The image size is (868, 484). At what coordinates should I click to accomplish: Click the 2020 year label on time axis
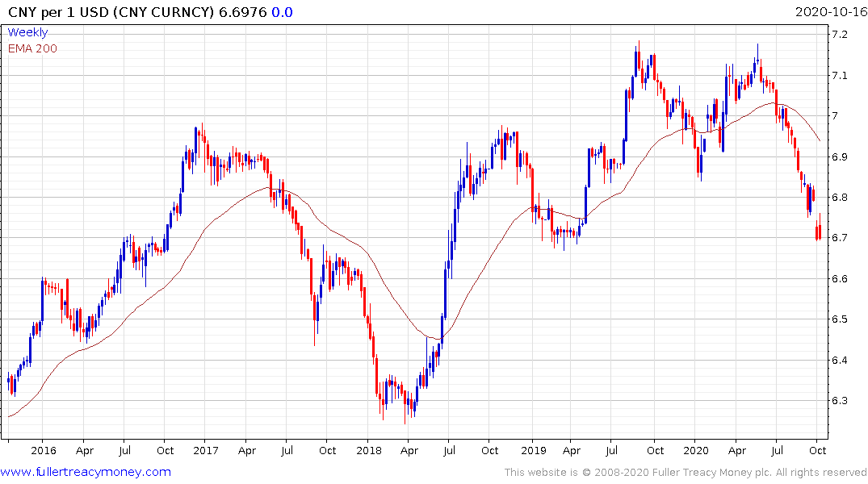tap(696, 450)
